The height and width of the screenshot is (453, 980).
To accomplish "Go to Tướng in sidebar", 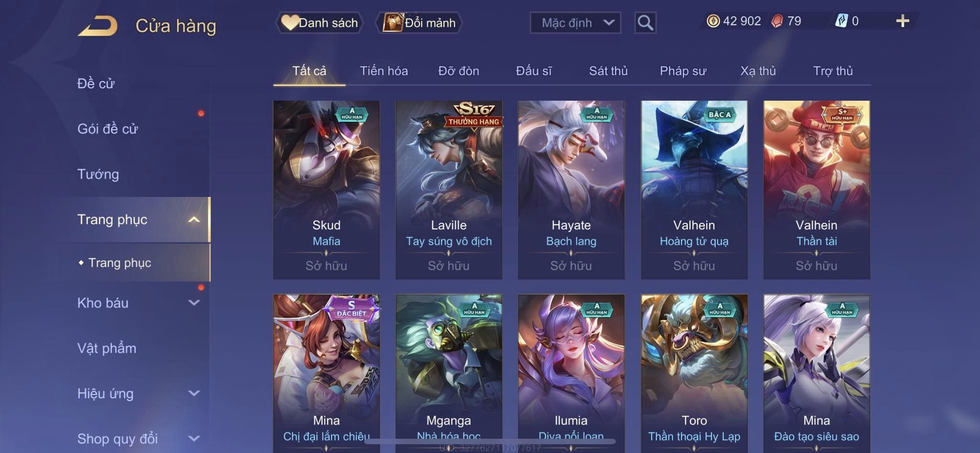I will click(98, 174).
